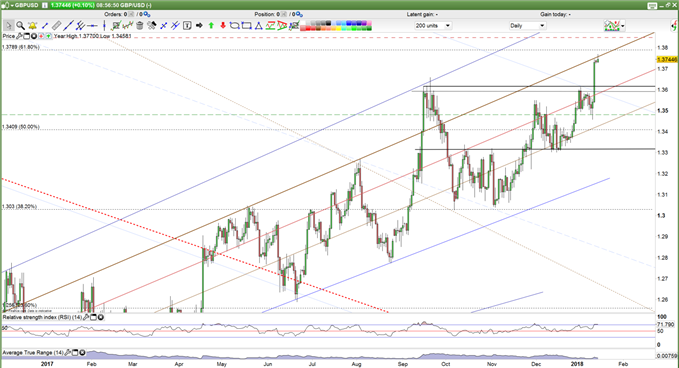Screen dimensions: 679x368
Task: Select the cursor pointer tool
Action: 9,26
